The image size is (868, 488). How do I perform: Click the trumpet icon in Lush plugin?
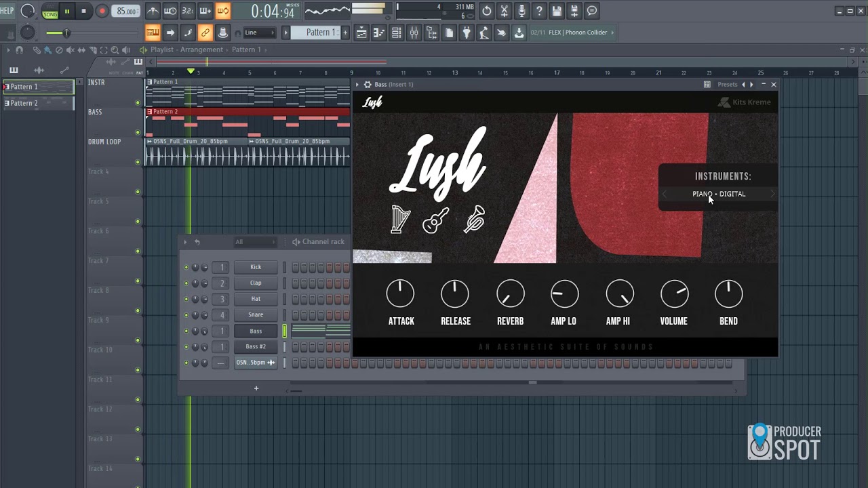click(x=474, y=220)
